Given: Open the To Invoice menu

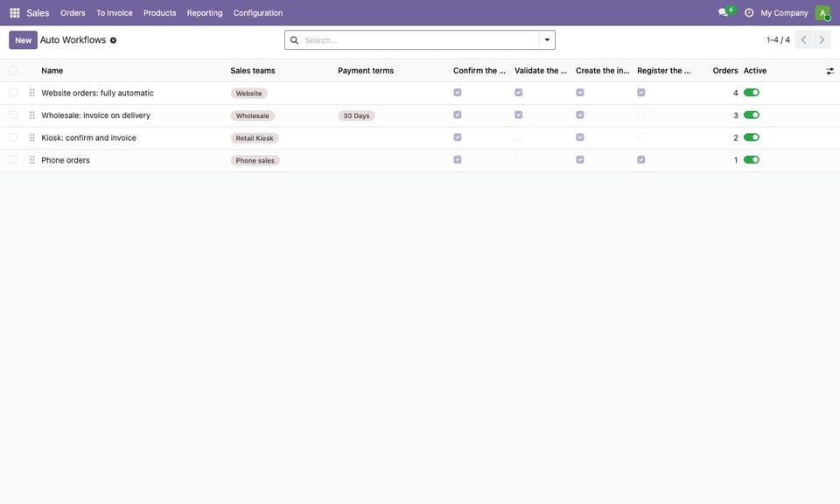Looking at the screenshot, I should 114,13.
